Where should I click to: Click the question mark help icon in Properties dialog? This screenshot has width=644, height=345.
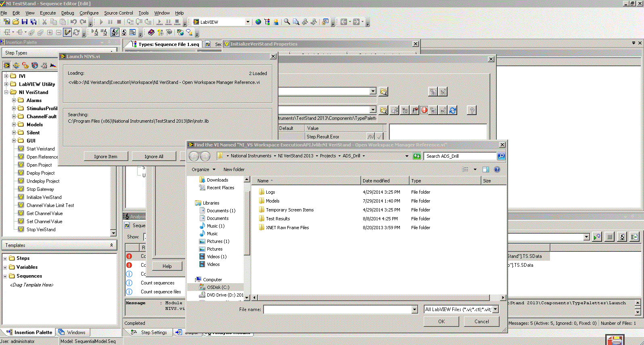click(x=472, y=110)
